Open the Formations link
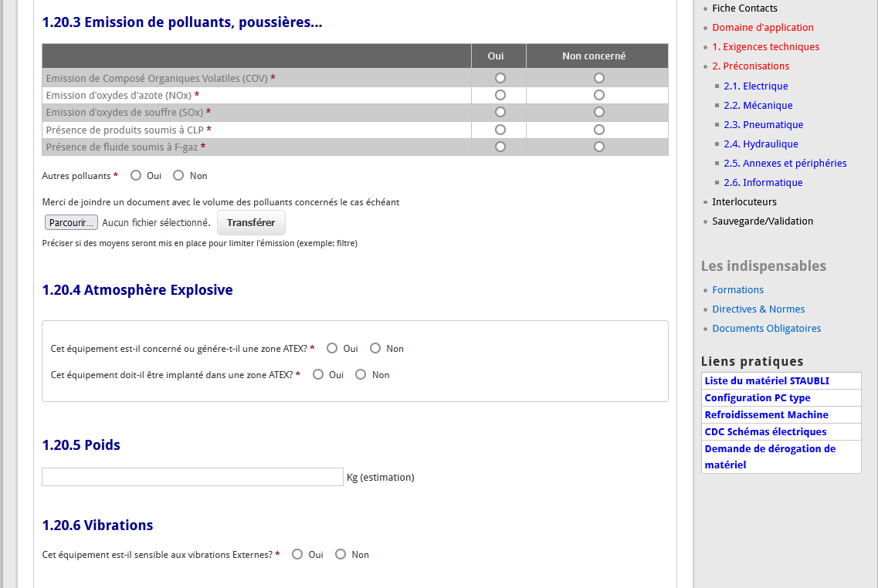 pos(737,290)
